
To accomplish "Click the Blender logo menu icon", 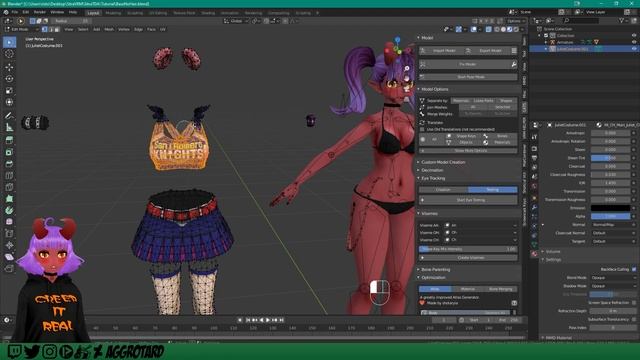I will [6, 12].
